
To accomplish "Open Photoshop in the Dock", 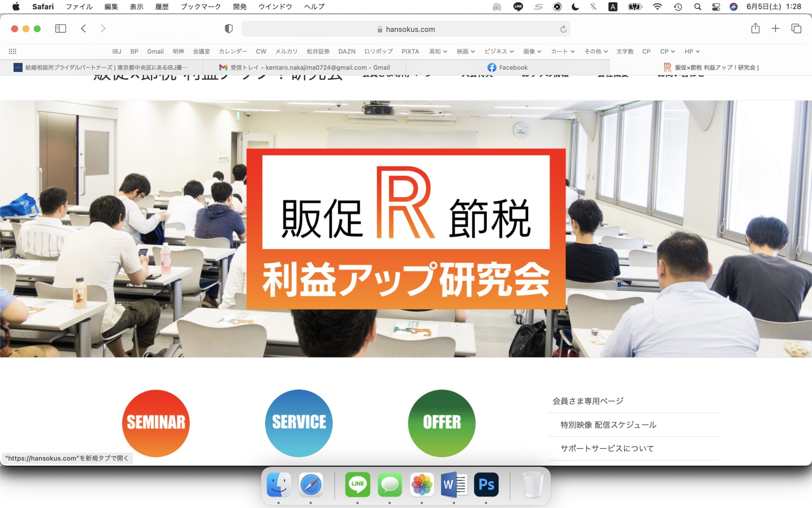I will click(486, 485).
